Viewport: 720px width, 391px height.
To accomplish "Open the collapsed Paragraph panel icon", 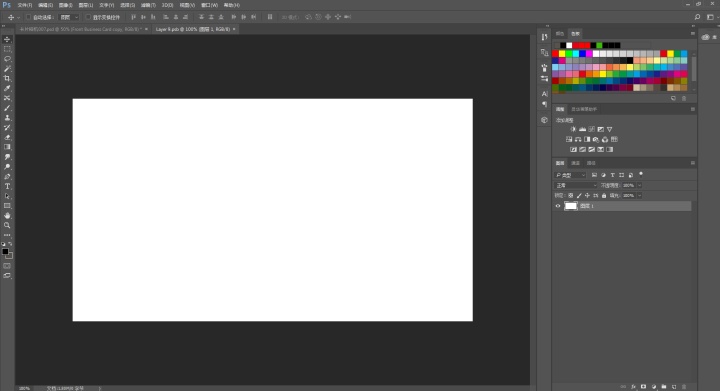I will (544, 104).
